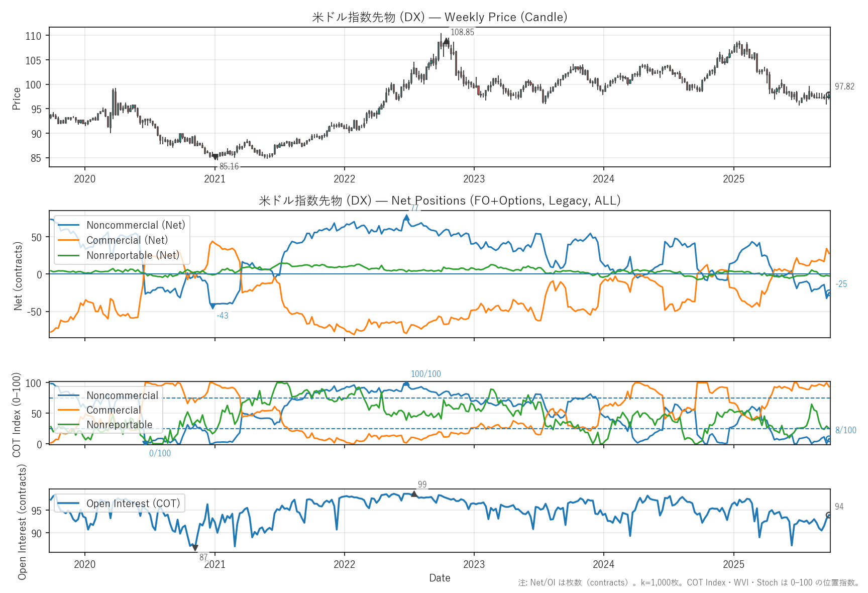Click the net position low marker labeled -43

tap(212, 306)
